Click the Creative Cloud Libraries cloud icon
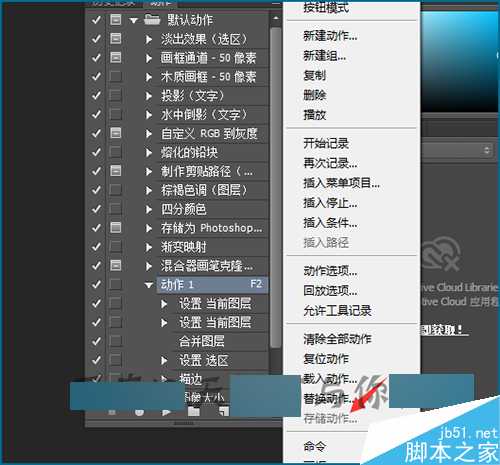500x465 pixels. (x=442, y=254)
